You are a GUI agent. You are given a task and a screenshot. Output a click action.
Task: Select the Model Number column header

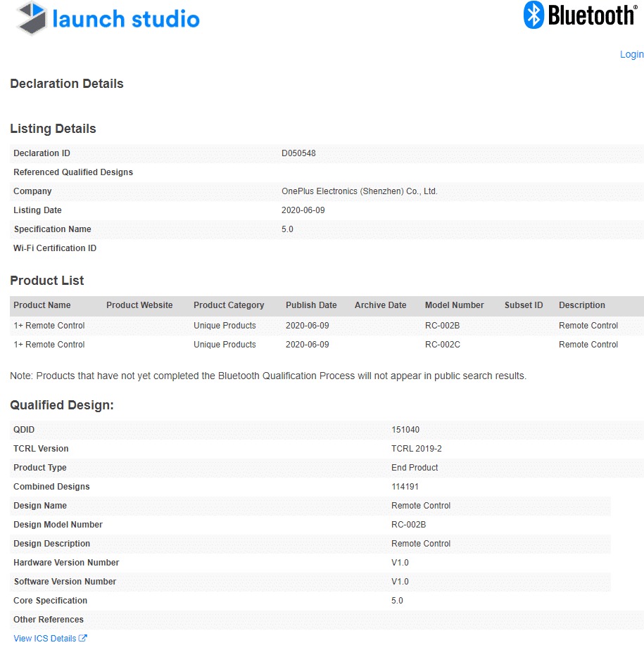tap(454, 305)
